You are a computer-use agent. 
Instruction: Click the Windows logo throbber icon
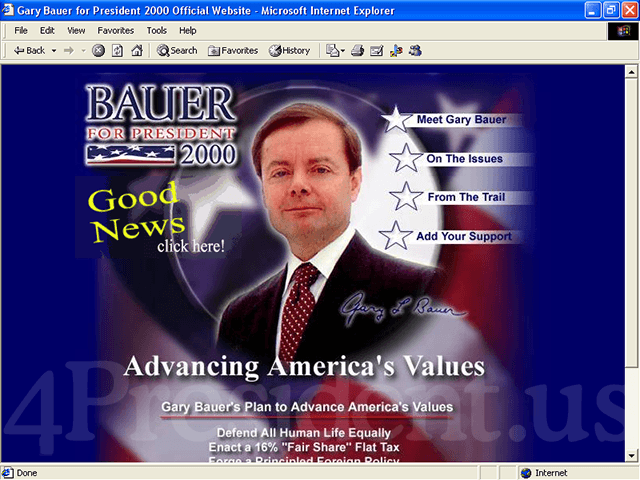(x=623, y=31)
